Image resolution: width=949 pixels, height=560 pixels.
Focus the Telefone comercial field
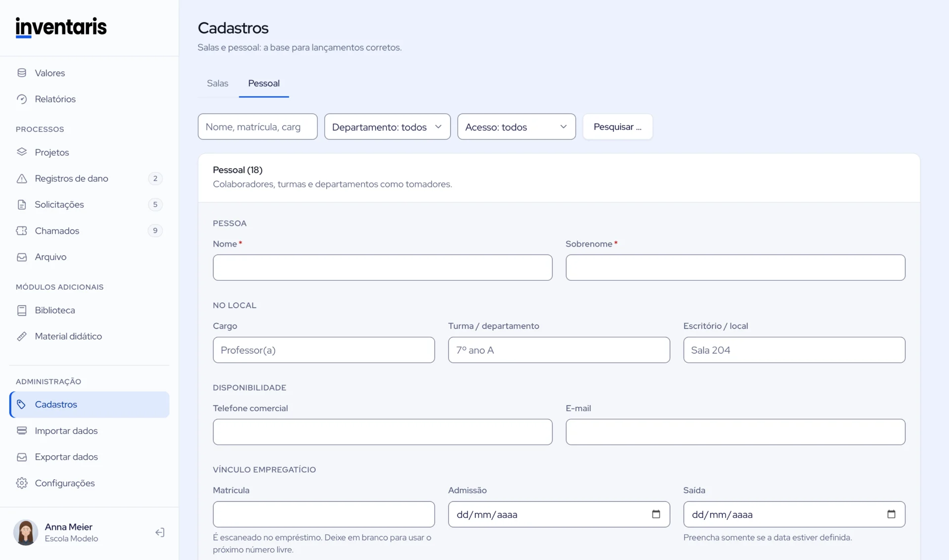(383, 432)
